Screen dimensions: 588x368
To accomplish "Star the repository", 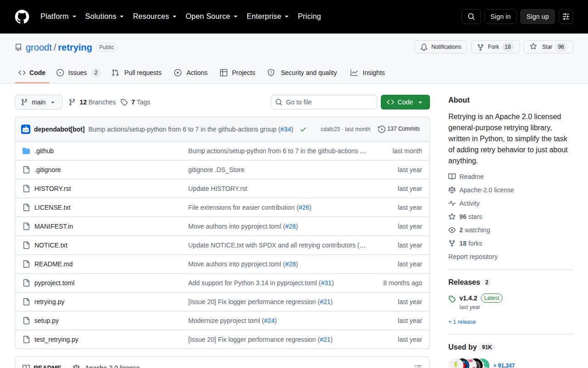I will [x=548, y=47].
